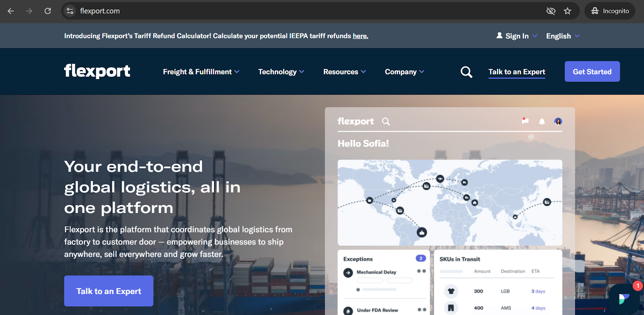Open the Technology menu
The image size is (644, 315).
[281, 72]
